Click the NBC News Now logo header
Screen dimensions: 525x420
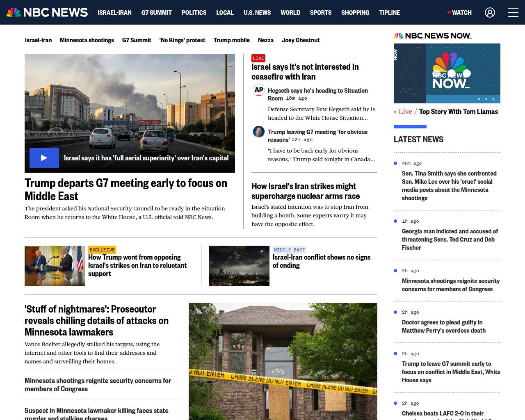point(433,36)
